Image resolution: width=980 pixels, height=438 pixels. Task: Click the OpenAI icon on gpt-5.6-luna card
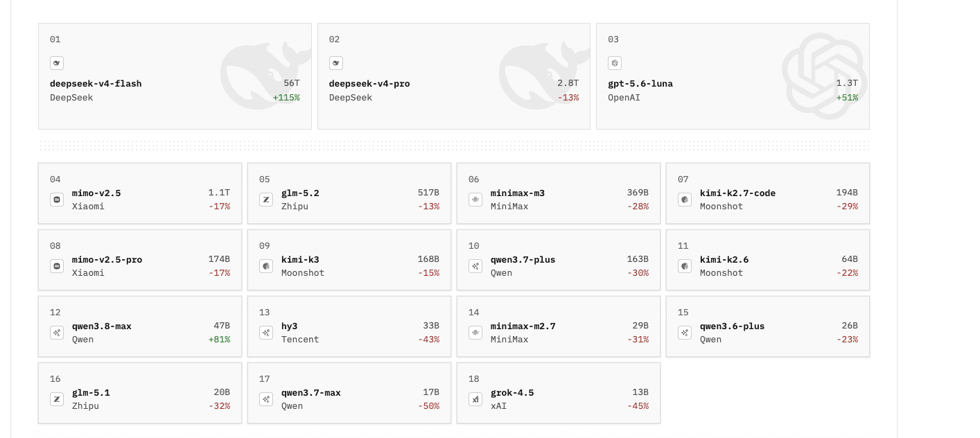point(615,63)
